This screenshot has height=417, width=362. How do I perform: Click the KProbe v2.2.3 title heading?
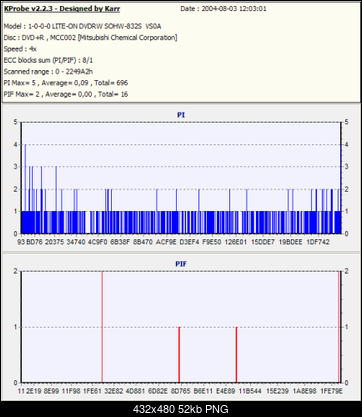[x=62, y=9]
